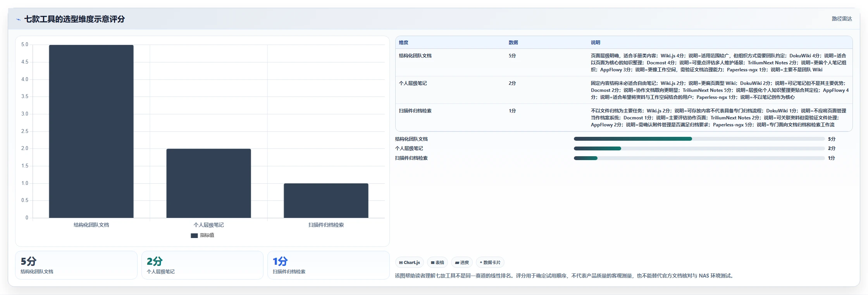Click the 路径雷达 label at top right
The width and height of the screenshot is (868, 295).
(x=842, y=19)
